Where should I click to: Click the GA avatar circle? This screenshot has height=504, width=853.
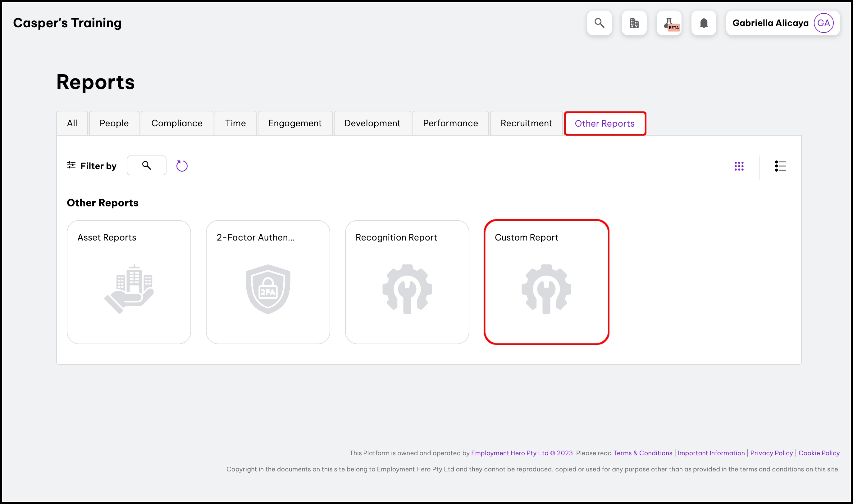point(823,23)
